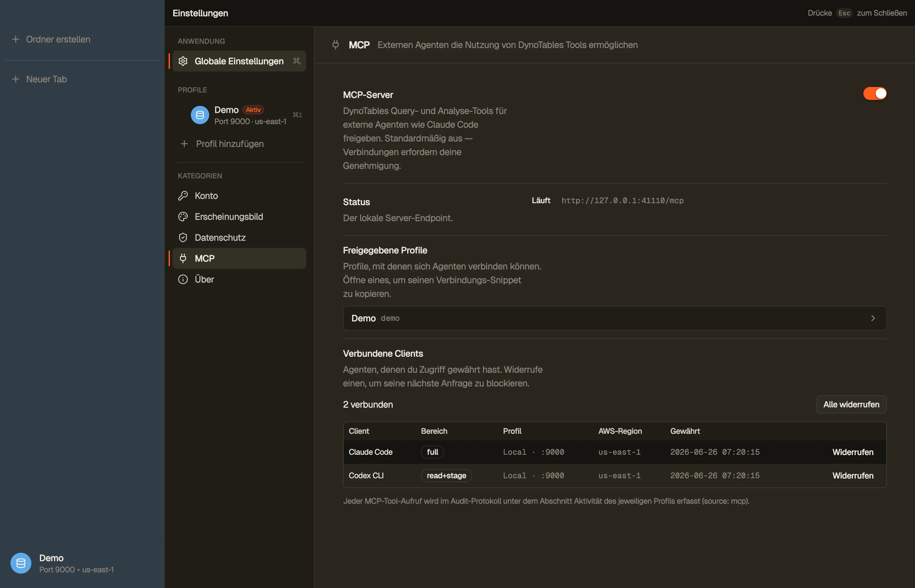Click the endpoint URL http://127.0.0.1:41110/mcp
The width and height of the screenshot is (915, 588).
point(622,201)
